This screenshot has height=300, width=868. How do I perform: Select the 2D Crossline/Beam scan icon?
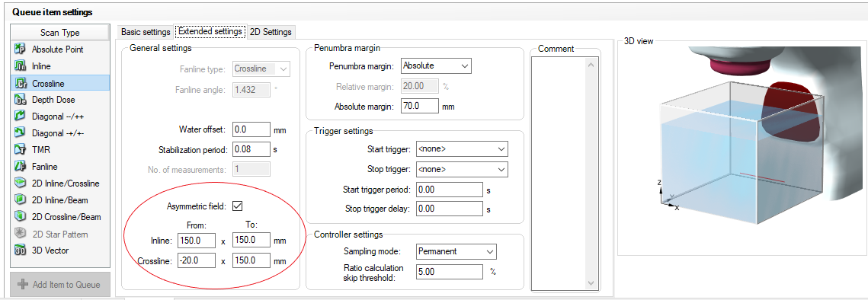coord(20,217)
